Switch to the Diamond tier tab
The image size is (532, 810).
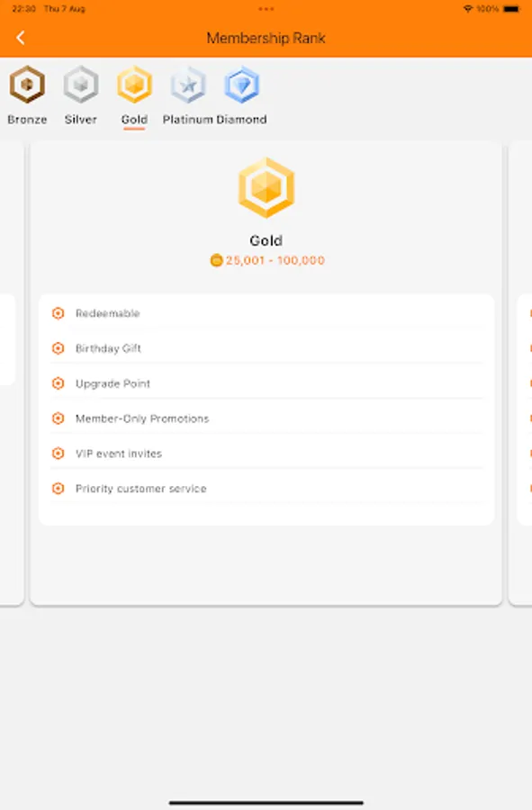click(x=240, y=94)
